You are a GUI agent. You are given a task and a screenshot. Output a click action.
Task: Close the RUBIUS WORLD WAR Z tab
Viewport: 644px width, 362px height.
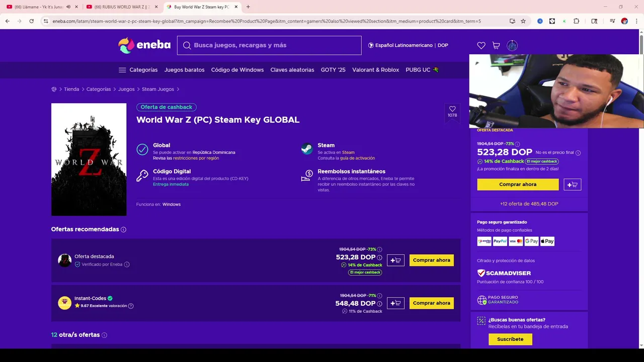[x=156, y=7]
